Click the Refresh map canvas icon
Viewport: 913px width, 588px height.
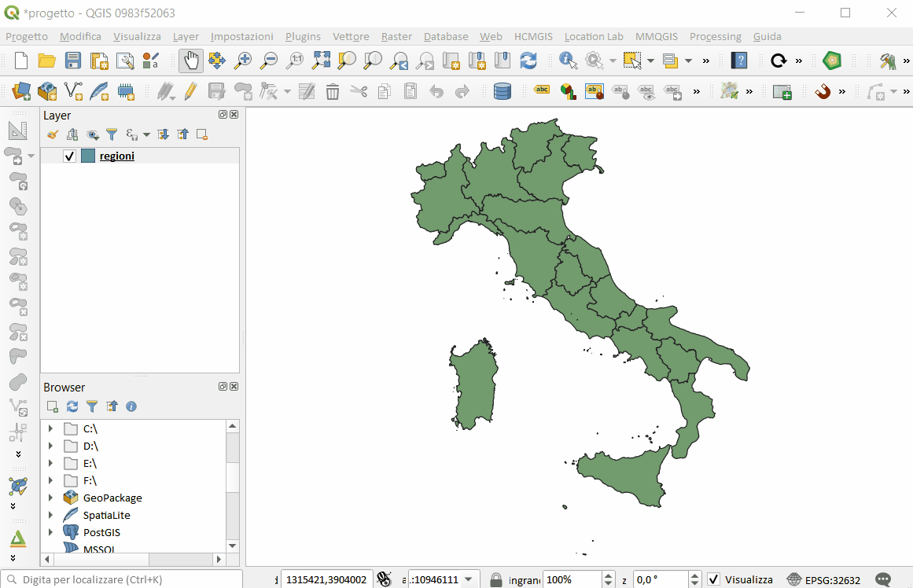pos(528,61)
